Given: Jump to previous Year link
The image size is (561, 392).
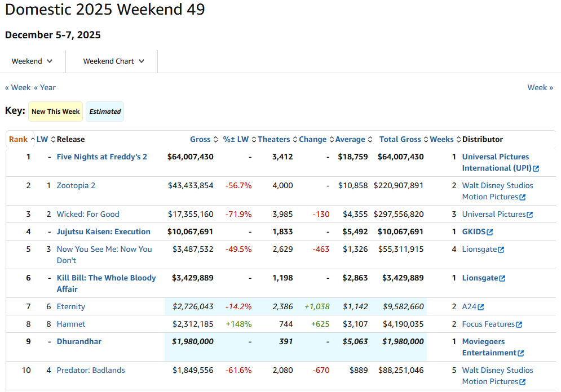Looking at the screenshot, I should [x=45, y=87].
